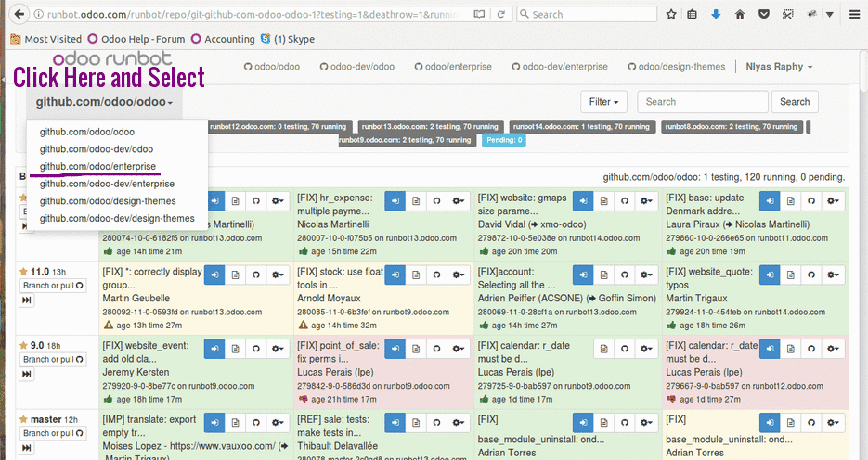Viewport: 868px width, 460px height.
Task: Open GitHub icon on calendar build 279667
Action: pyautogui.click(x=811, y=349)
